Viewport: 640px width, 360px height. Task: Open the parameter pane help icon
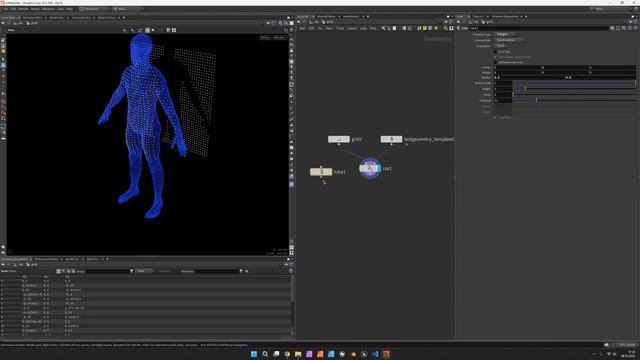(636, 28)
